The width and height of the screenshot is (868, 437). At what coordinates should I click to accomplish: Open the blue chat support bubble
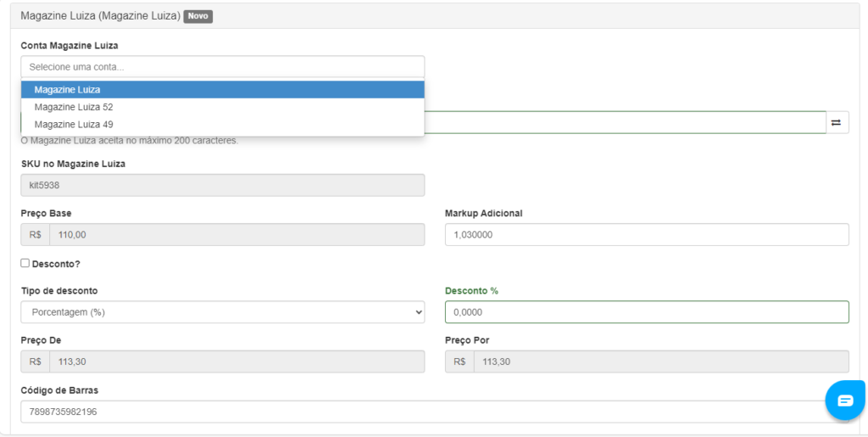click(x=845, y=401)
